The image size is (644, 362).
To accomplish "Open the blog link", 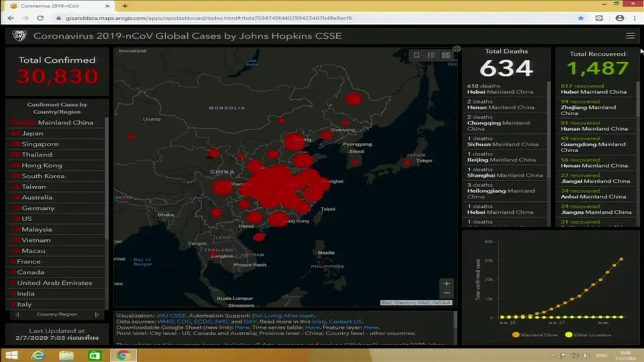I will 319,321.
